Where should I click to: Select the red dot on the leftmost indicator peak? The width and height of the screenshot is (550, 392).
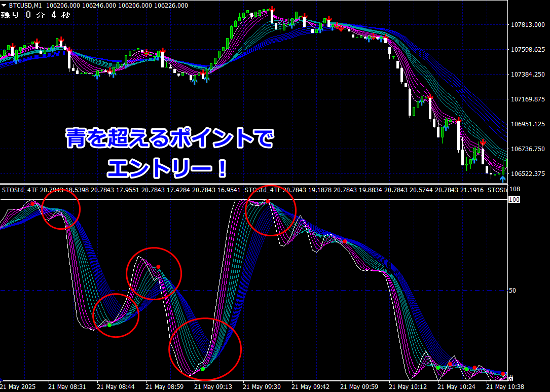32,204
